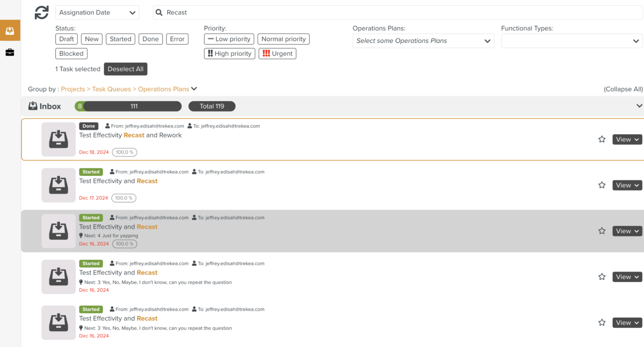Open the Inbox sidebar icon
This screenshot has width=644, height=347.
point(10,30)
